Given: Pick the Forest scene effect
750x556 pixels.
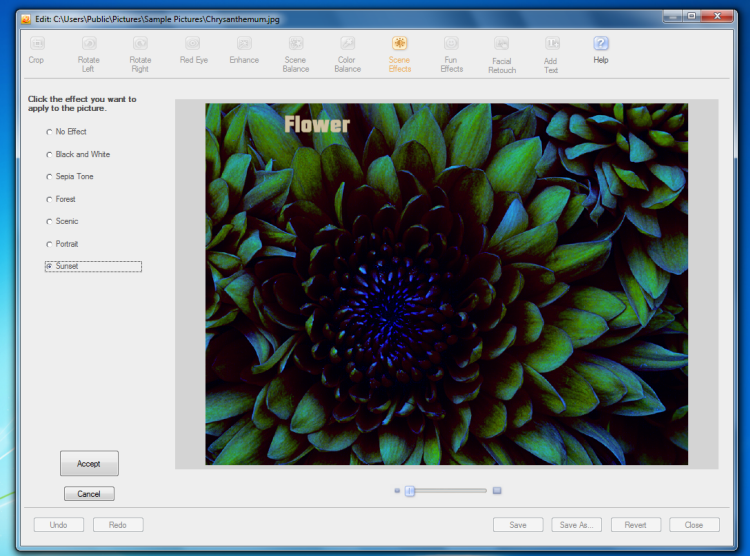Looking at the screenshot, I should [x=49, y=199].
